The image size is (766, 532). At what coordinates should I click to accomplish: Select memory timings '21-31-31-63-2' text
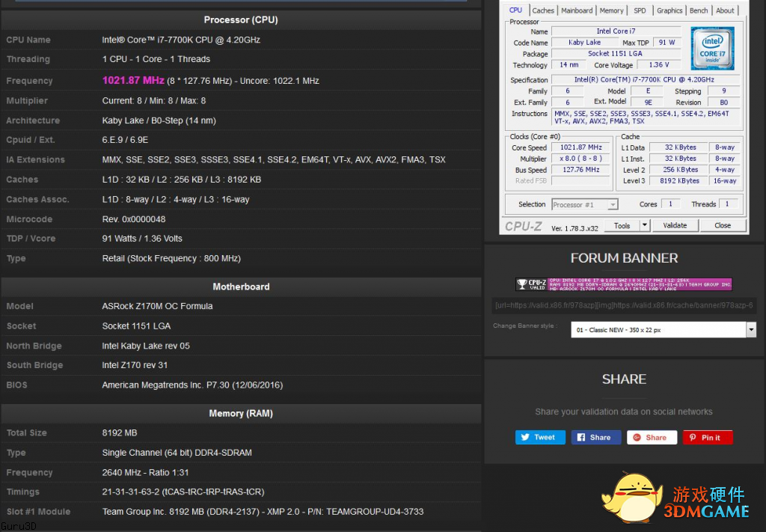[x=183, y=492]
